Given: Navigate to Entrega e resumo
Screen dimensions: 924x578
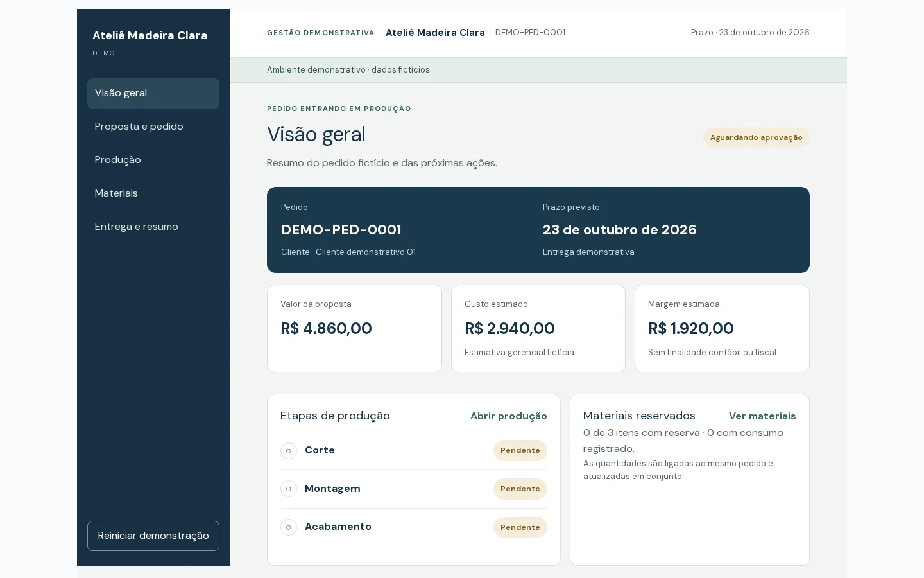Looking at the screenshot, I should point(153,227).
